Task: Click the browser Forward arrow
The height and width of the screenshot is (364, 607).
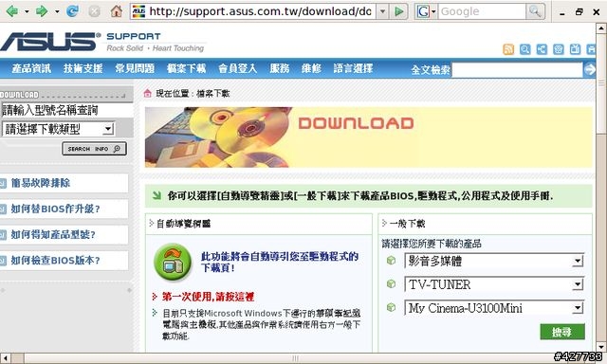Action: 42,11
